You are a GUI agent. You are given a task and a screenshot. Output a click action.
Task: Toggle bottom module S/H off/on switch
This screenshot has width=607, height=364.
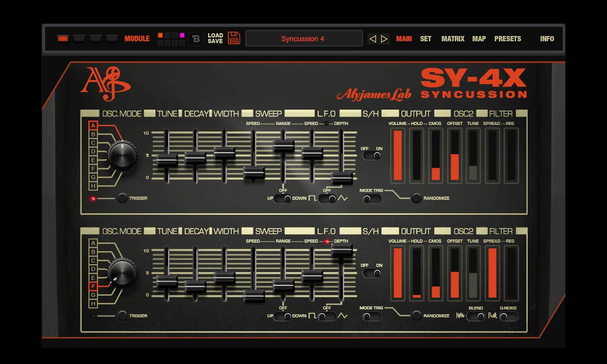point(372,273)
